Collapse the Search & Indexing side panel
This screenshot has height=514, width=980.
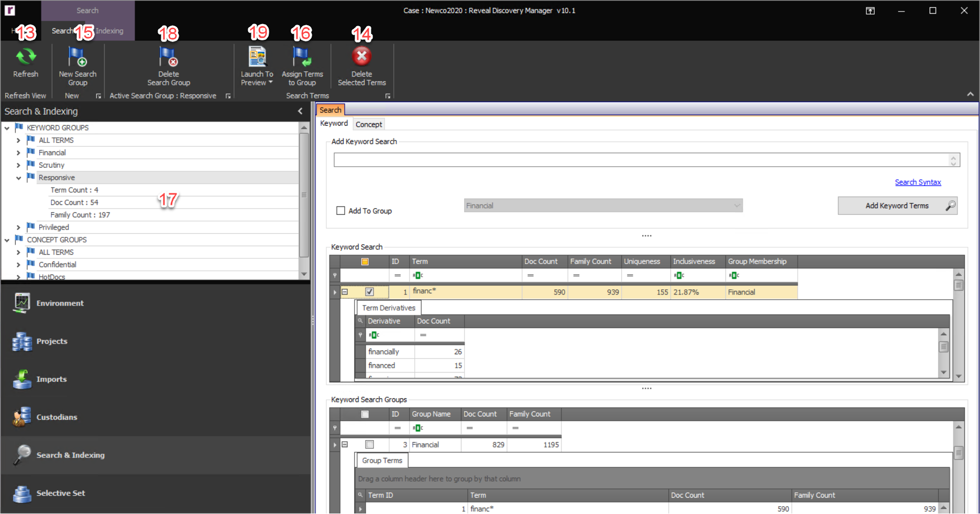pyautogui.click(x=300, y=111)
